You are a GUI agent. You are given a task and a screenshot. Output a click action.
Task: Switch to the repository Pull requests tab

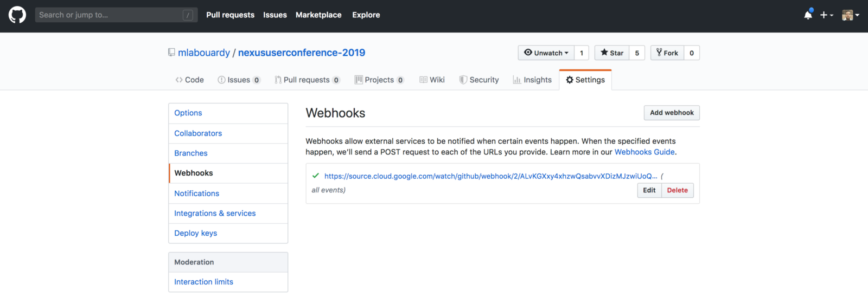tap(307, 80)
